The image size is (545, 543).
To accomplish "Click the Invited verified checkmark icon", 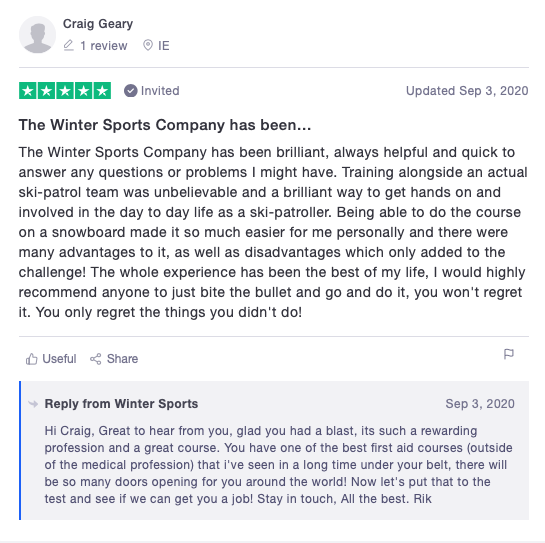I will tap(131, 91).
